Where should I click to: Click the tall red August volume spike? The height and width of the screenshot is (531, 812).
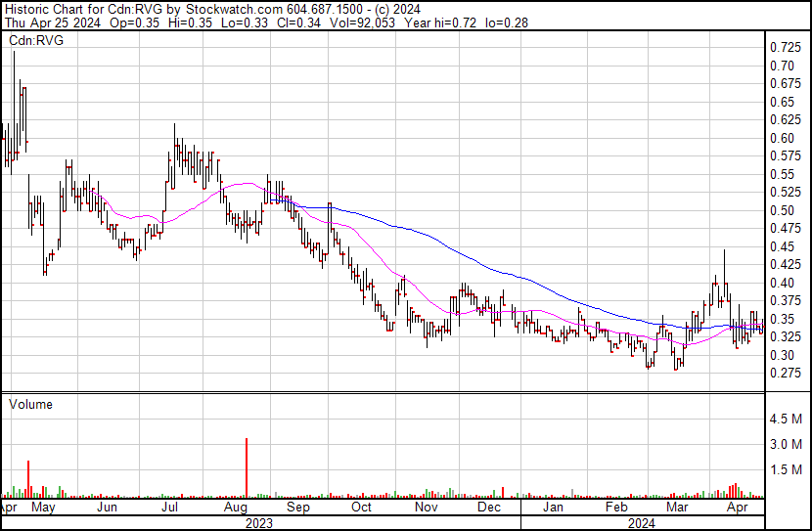pos(247,467)
